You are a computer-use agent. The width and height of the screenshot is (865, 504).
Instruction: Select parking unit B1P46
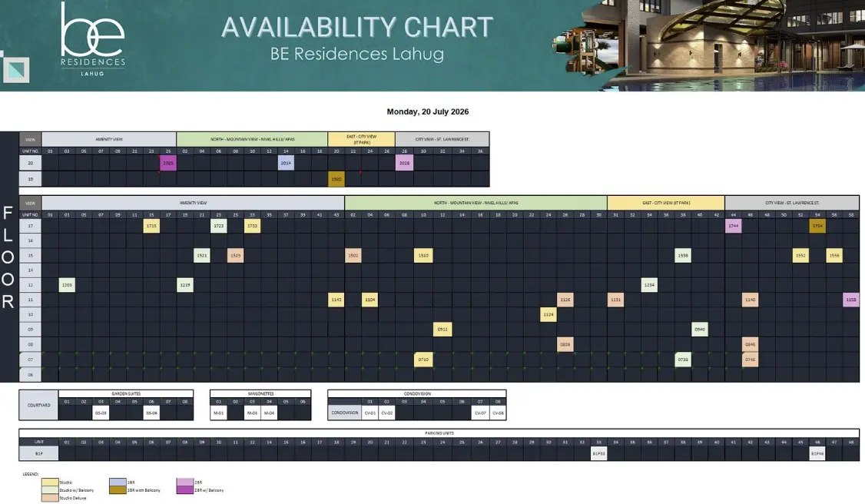pos(817,454)
